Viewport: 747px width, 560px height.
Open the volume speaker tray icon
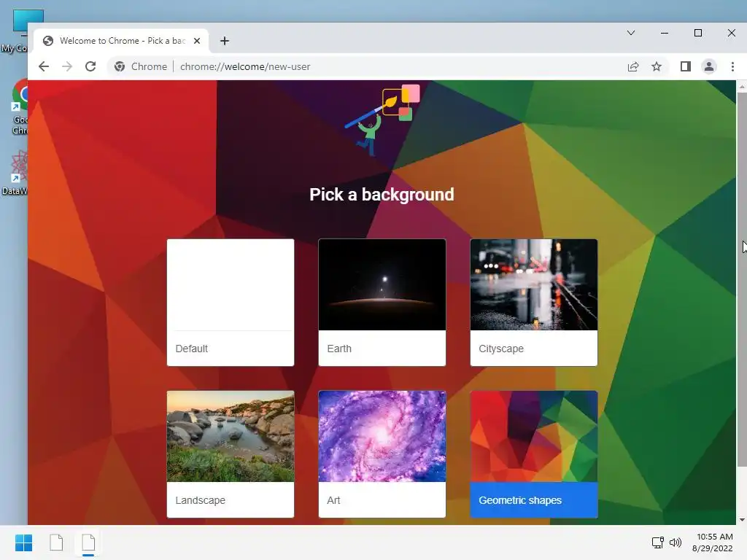[676, 542]
